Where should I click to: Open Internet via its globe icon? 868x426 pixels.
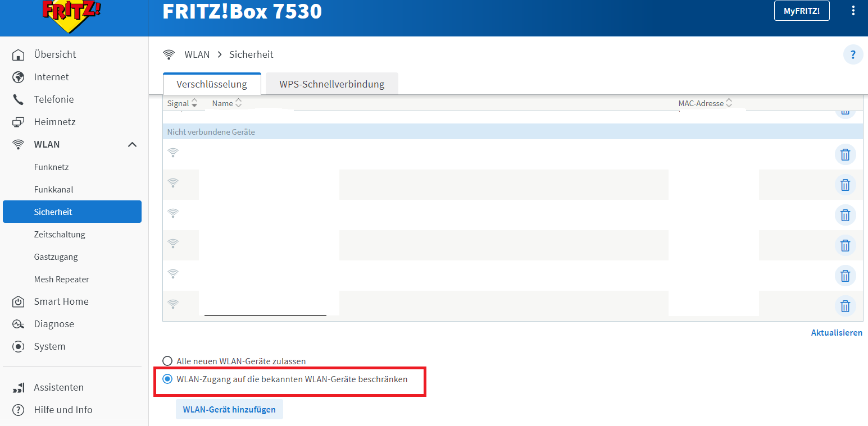pyautogui.click(x=19, y=77)
